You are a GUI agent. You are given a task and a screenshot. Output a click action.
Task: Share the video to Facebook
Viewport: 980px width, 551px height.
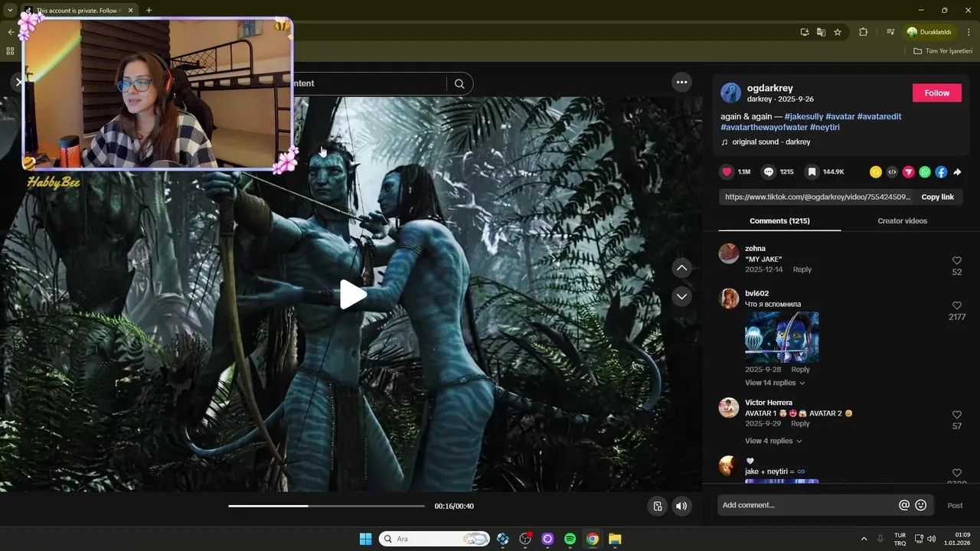click(x=941, y=172)
